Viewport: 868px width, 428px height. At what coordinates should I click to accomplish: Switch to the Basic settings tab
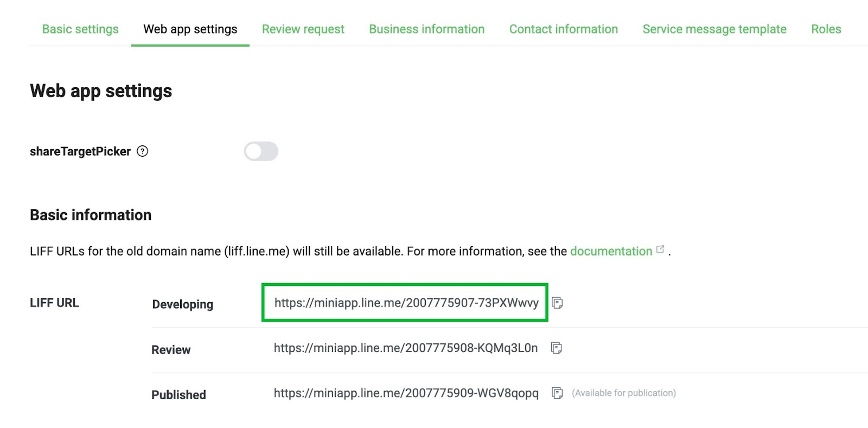point(80,29)
